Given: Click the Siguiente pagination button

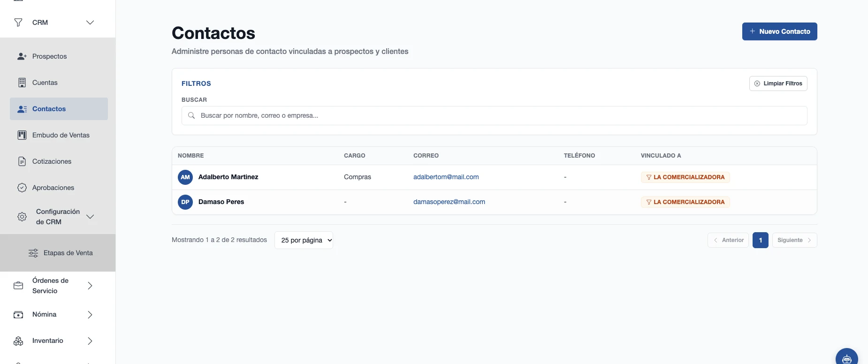Looking at the screenshot, I should point(794,240).
